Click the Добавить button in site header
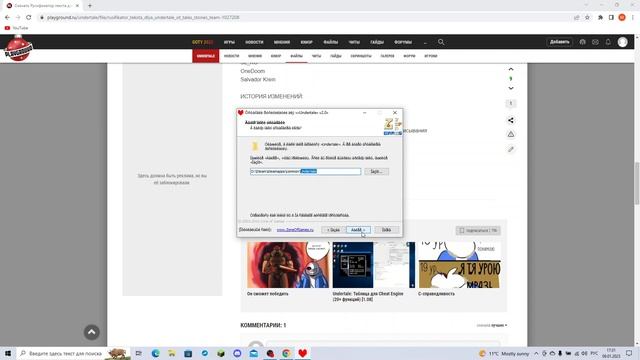This screenshot has width=640, height=360. [x=560, y=42]
